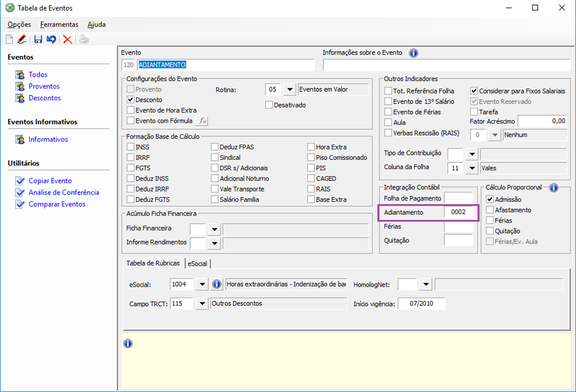
Task: Toggle the Admissão proportional calculation checkbox
Action: click(x=489, y=199)
